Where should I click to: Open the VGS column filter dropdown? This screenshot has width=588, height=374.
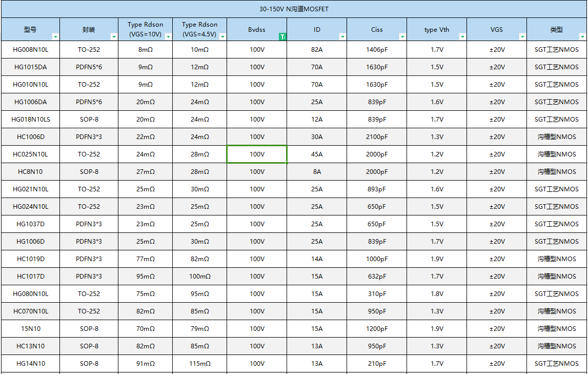(x=522, y=36)
